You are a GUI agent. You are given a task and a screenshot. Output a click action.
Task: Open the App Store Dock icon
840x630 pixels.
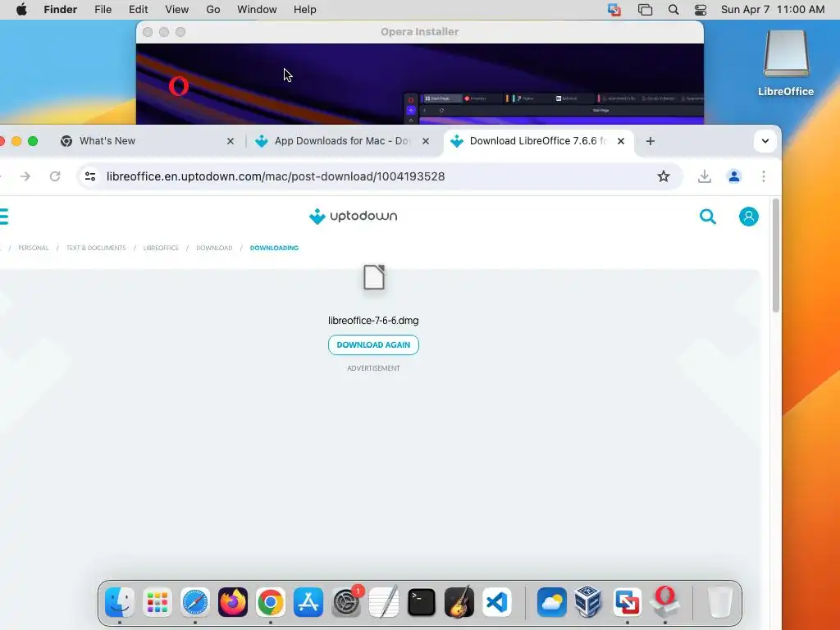[x=308, y=602]
